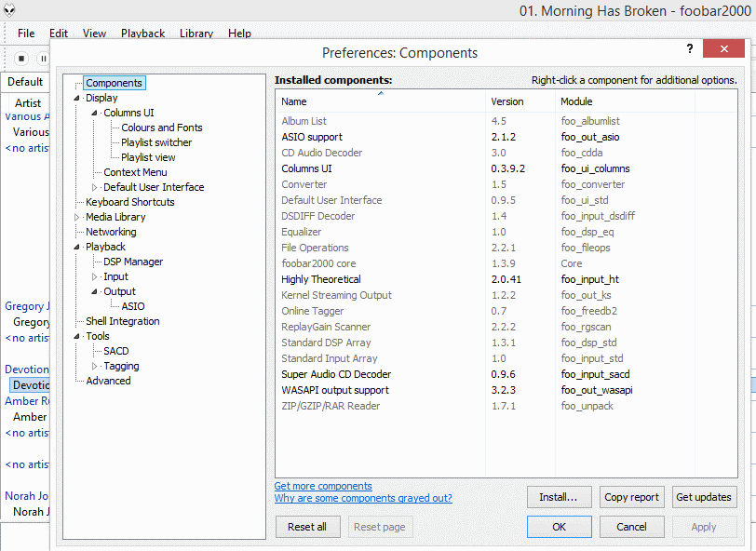Select DSP Manager in the preferences tree
Image resolution: width=756 pixels, height=551 pixels.
click(x=133, y=262)
